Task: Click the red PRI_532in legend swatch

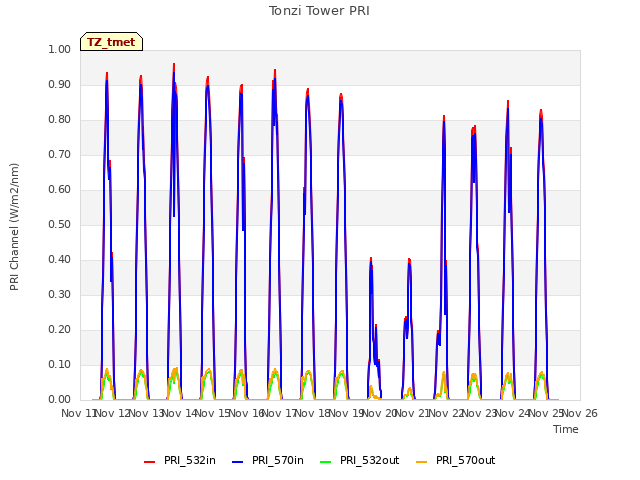Action: [x=150, y=461]
